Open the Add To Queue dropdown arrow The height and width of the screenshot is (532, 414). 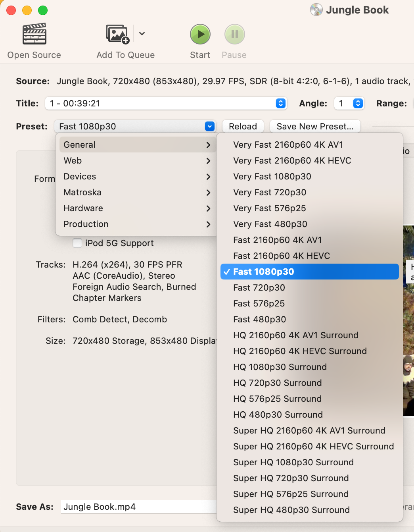click(142, 34)
